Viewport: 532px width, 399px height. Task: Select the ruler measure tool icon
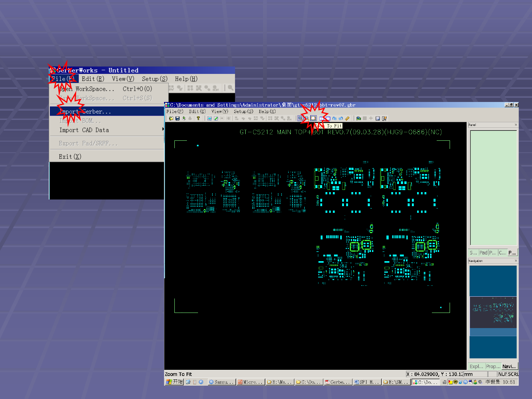[347, 118]
